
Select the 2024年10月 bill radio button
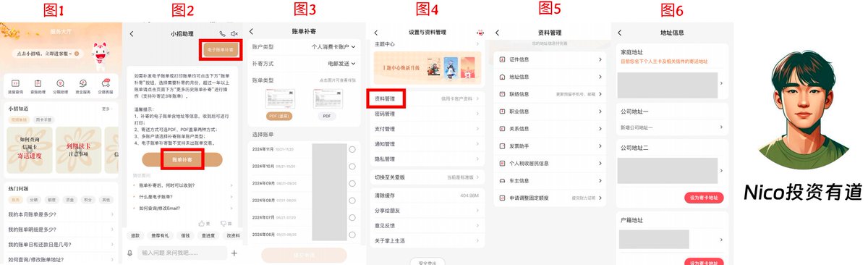click(352, 166)
